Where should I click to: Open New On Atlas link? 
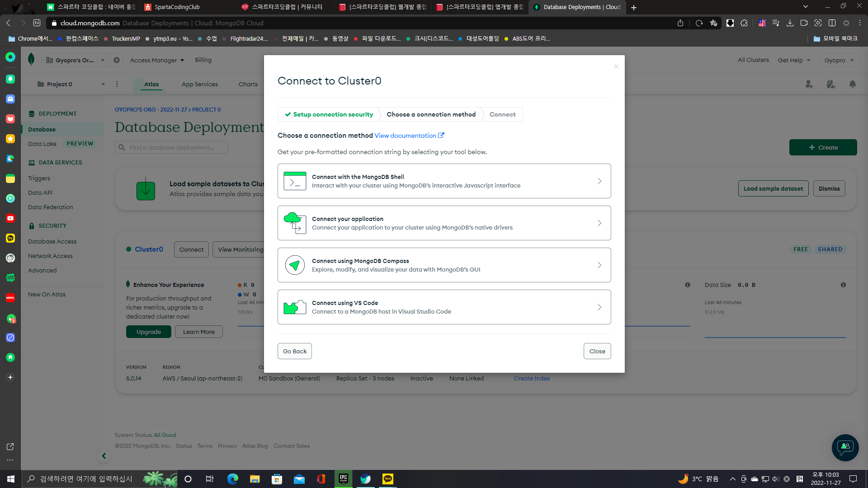click(x=47, y=294)
